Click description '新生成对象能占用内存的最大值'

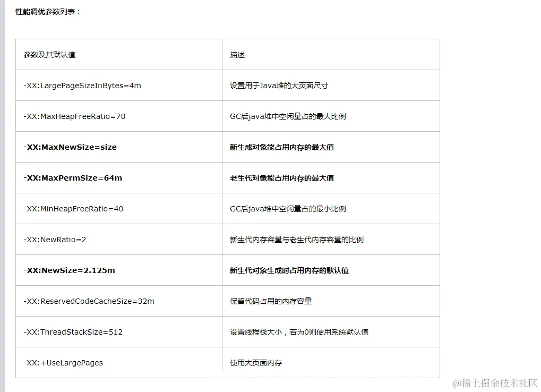[x=282, y=147]
